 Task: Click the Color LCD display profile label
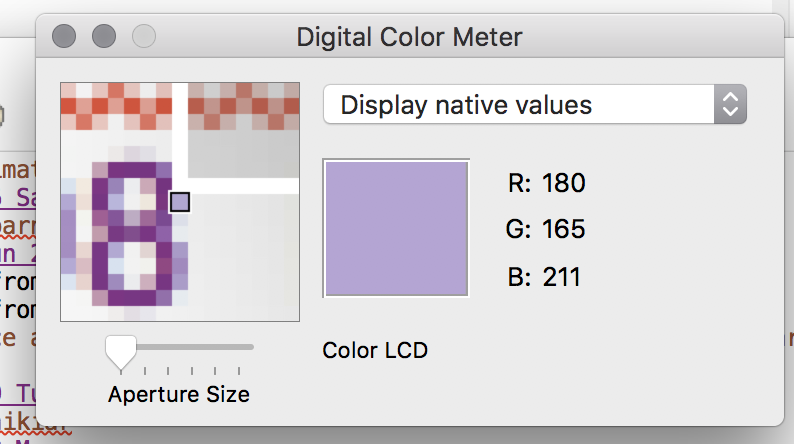375,350
